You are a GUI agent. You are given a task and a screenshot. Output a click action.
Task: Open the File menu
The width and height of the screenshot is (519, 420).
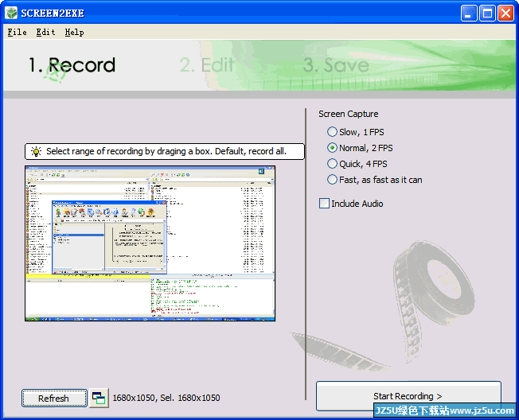pos(18,32)
